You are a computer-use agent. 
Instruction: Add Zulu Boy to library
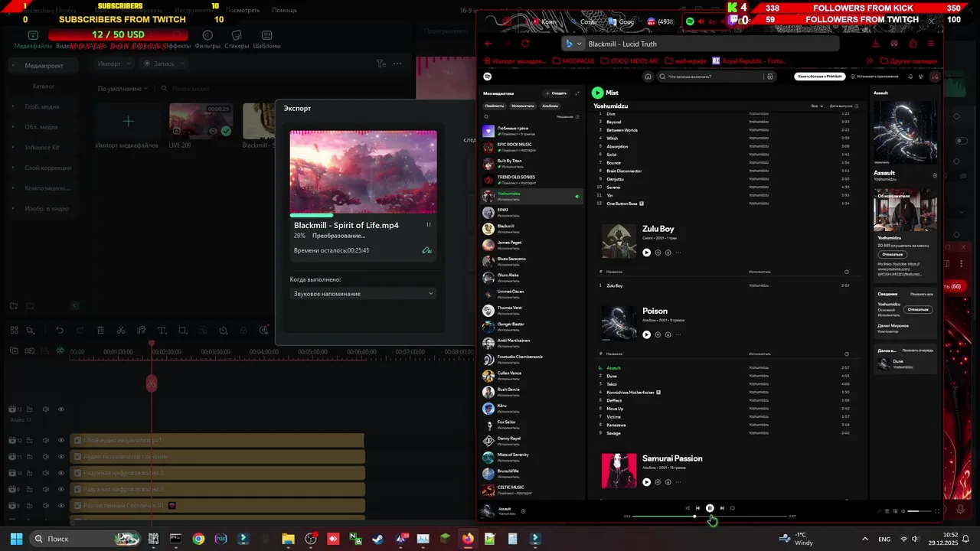[x=658, y=253]
